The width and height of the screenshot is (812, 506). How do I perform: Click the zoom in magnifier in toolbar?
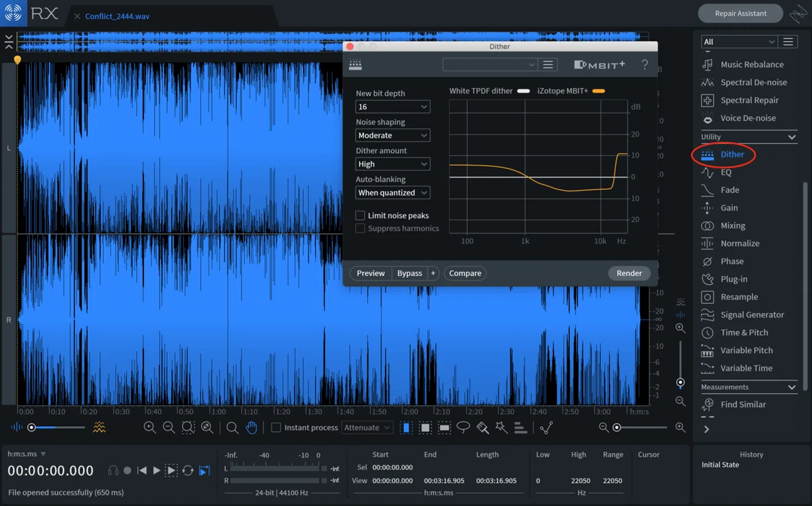pyautogui.click(x=150, y=428)
